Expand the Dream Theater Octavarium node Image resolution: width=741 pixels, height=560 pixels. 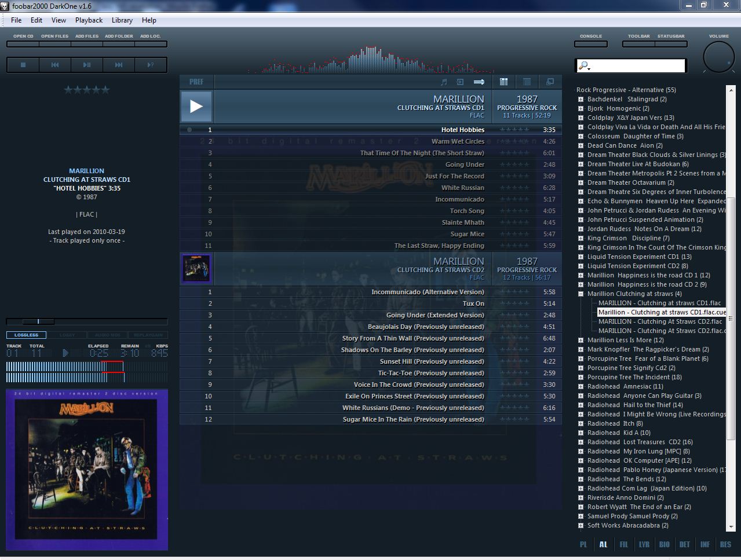(x=581, y=182)
